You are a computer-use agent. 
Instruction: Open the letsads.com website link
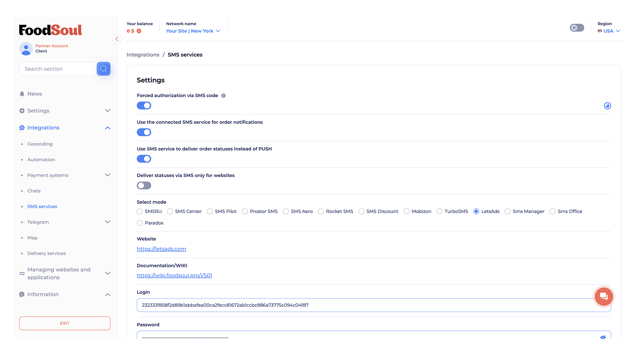(x=161, y=249)
